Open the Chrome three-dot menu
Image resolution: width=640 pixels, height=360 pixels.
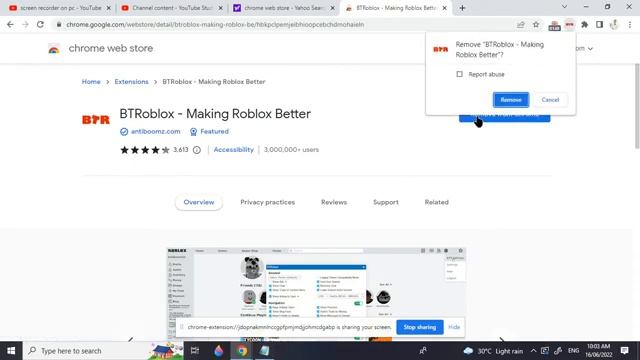pos(630,24)
